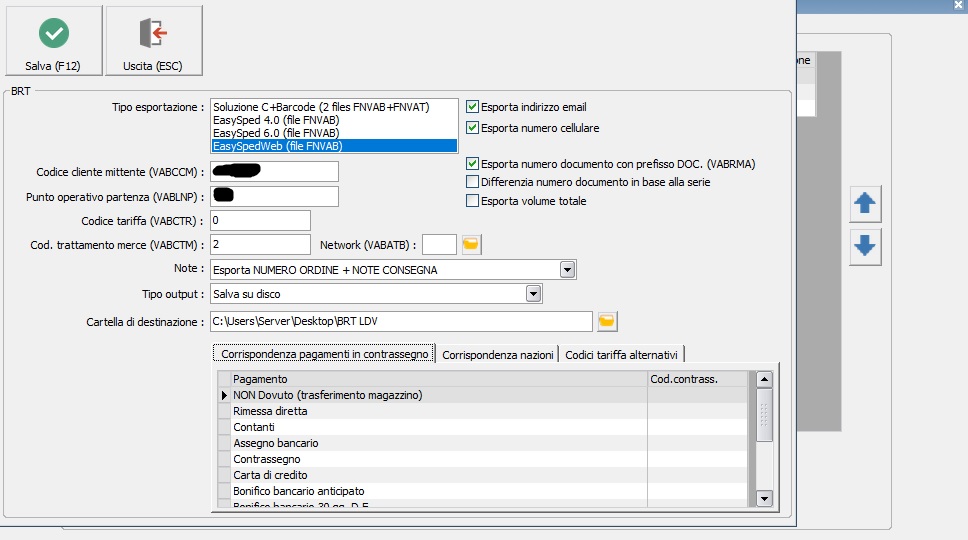Click the blue down arrow in background window
This screenshot has width=968, height=540.
pyautogui.click(x=865, y=246)
